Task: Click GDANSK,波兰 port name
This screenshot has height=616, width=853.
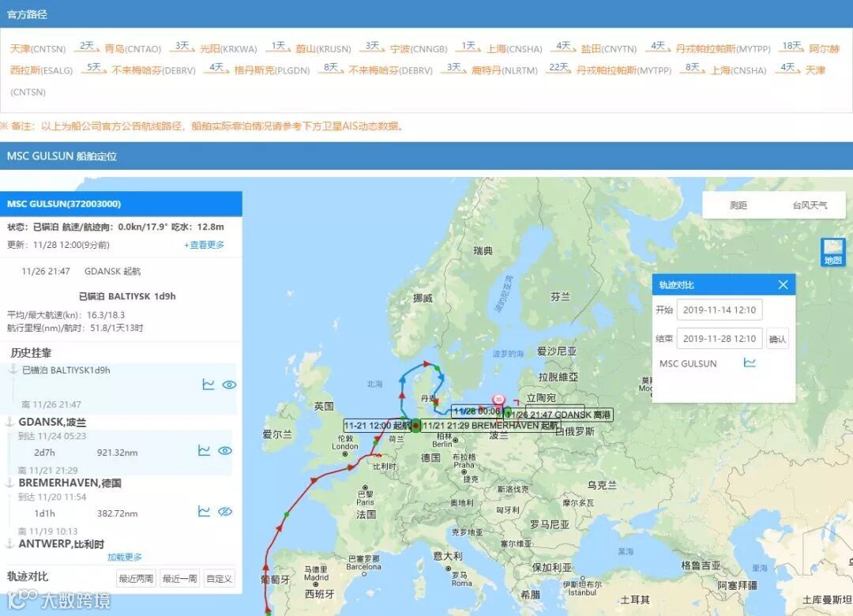Action: point(52,422)
